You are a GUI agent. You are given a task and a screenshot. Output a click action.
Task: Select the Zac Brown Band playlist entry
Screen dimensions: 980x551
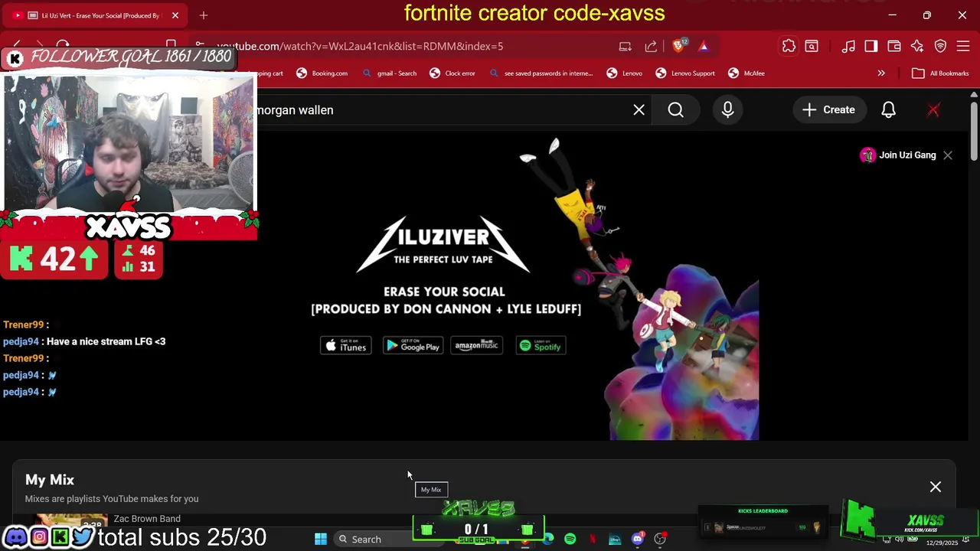click(x=147, y=519)
